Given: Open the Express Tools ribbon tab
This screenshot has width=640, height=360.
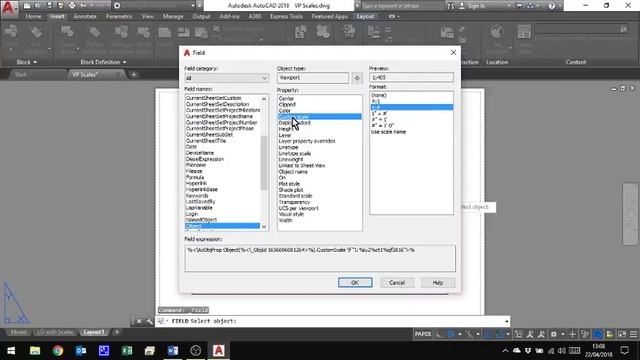Looking at the screenshot, I should tap(286, 16).
